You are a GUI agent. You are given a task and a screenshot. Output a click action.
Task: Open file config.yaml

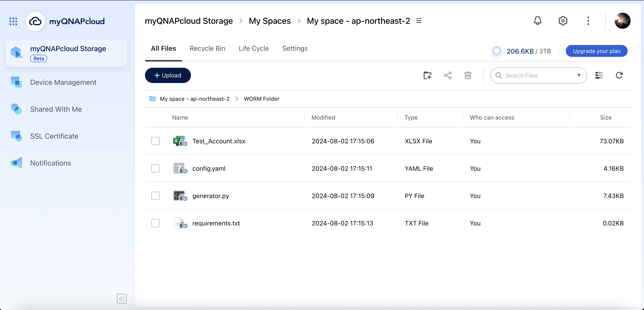pos(209,168)
